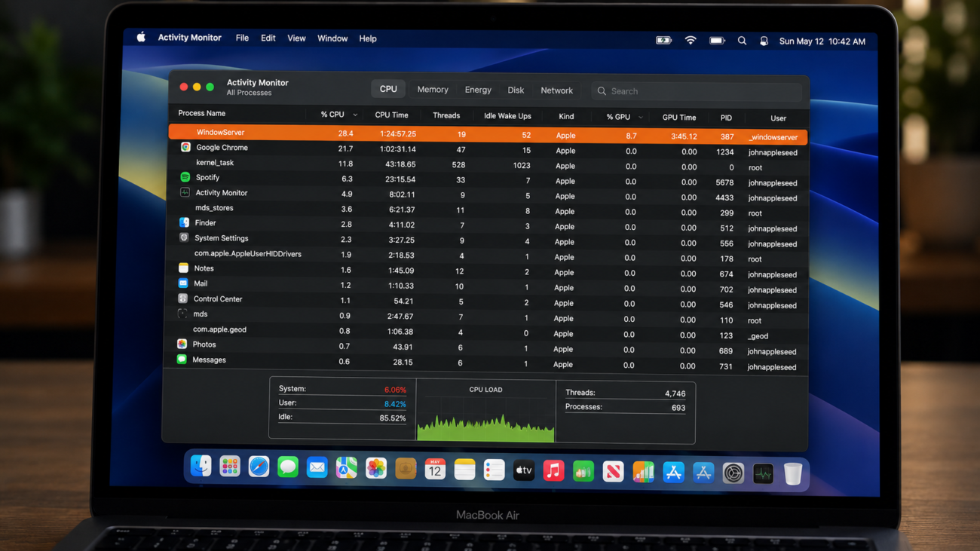Select Spotify icon in the process list
Screen dimensions: 980x551
(x=185, y=177)
